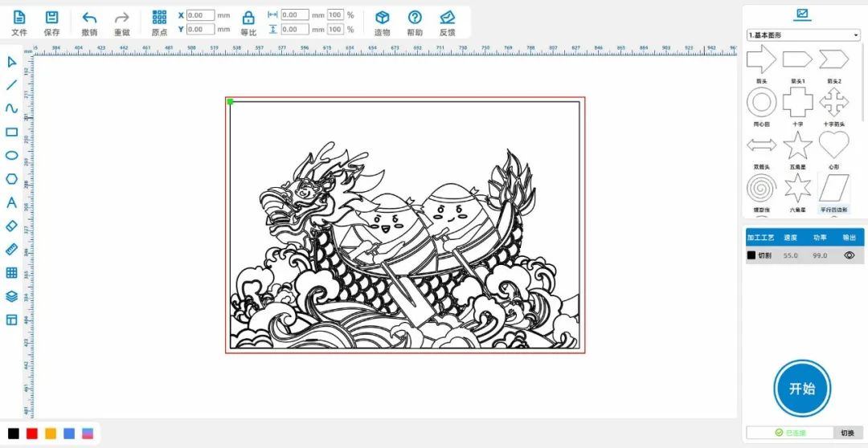This screenshot has width=868, height=448.
Task: Select the rectangle shape tool
Action: click(12, 132)
